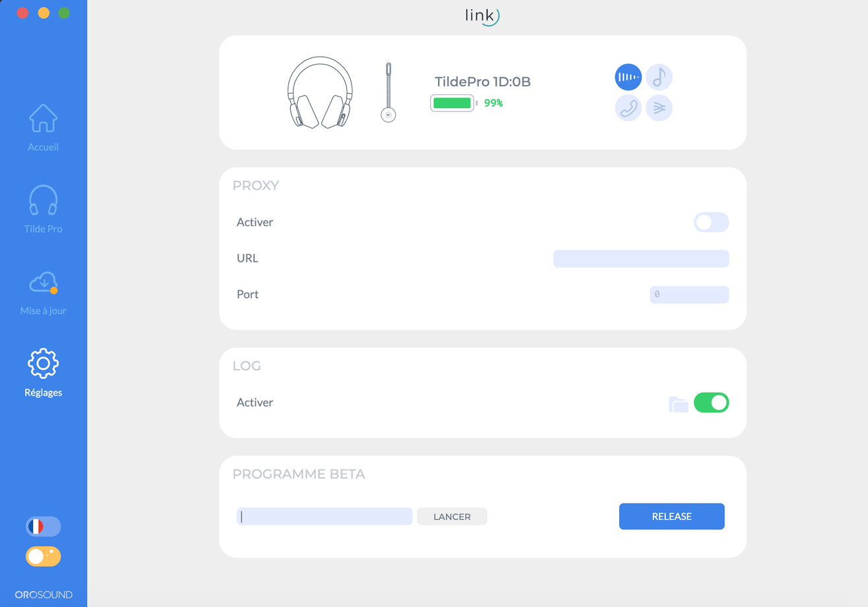Toggle the French flag language switch

[43, 527]
